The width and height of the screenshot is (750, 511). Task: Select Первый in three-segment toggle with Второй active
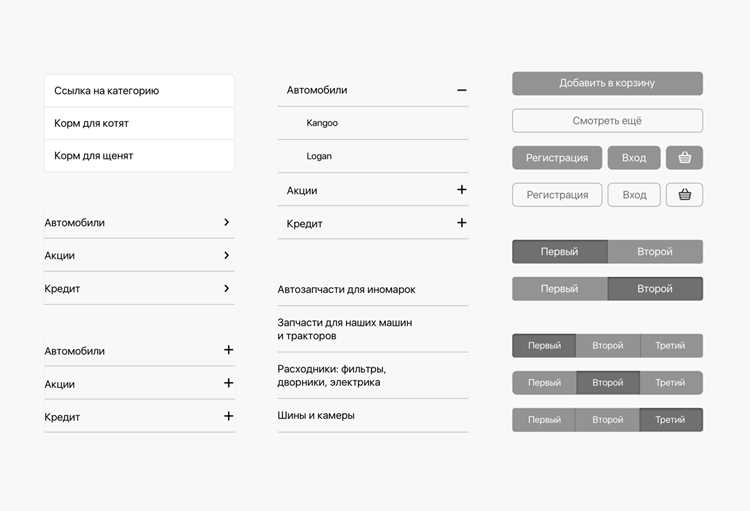coord(544,383)
